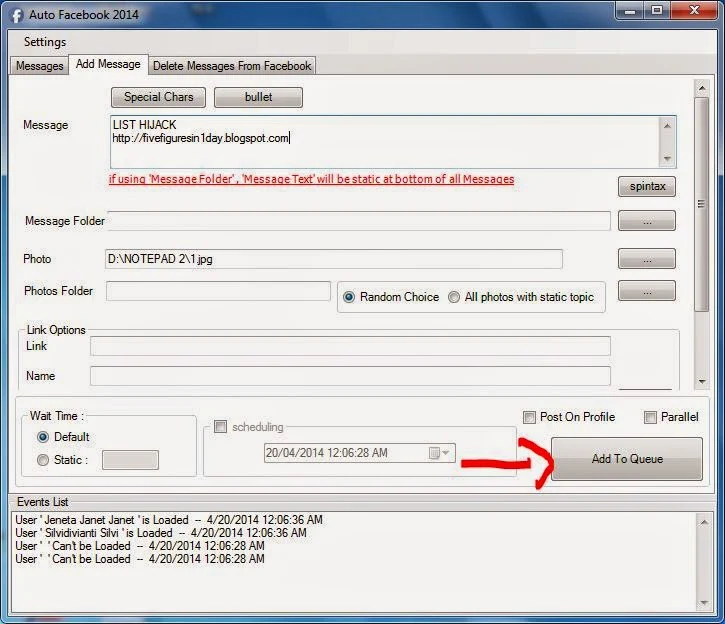Image resolution: width=725 pixels, height=624 pixels.
Task: Insert a bullet with the bullet button
Action: click(258, 97)
